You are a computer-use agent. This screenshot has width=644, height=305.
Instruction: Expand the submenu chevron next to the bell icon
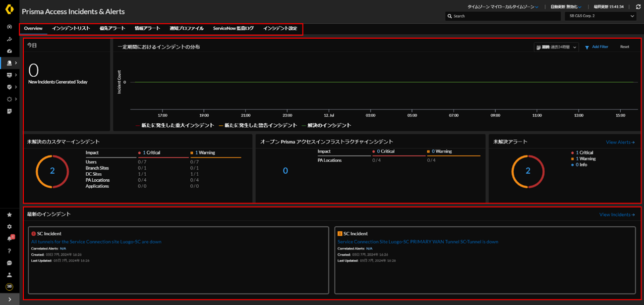tap(16, 63)
